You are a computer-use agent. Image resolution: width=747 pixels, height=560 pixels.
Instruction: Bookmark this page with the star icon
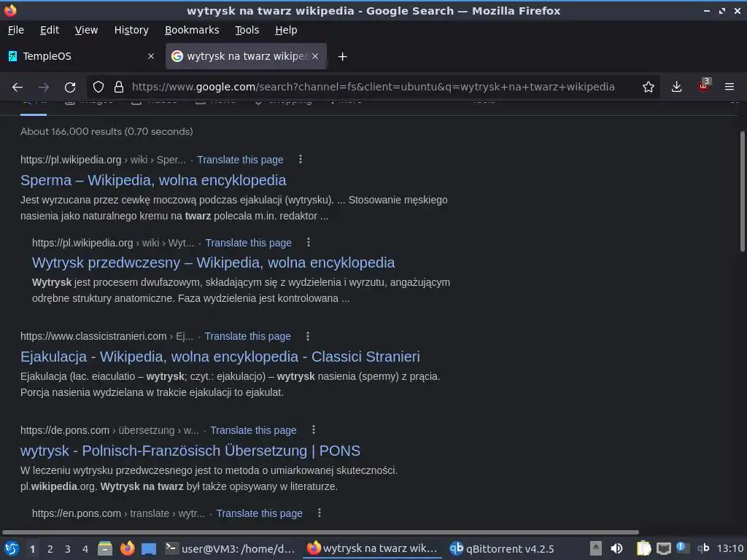tap(648, 87)
